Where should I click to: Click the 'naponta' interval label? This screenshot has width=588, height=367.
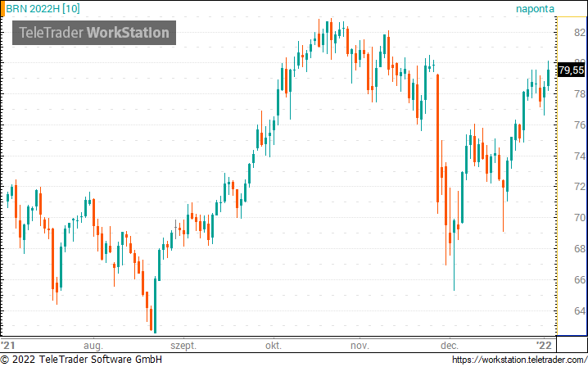(x=535, y=9)
